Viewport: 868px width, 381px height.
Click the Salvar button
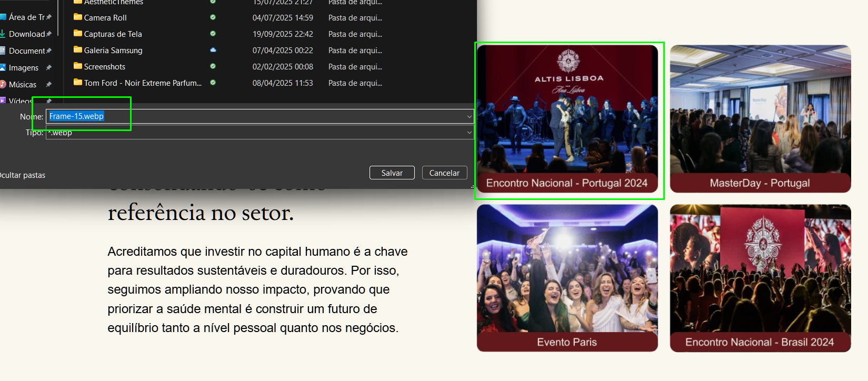tap(392, 173)
